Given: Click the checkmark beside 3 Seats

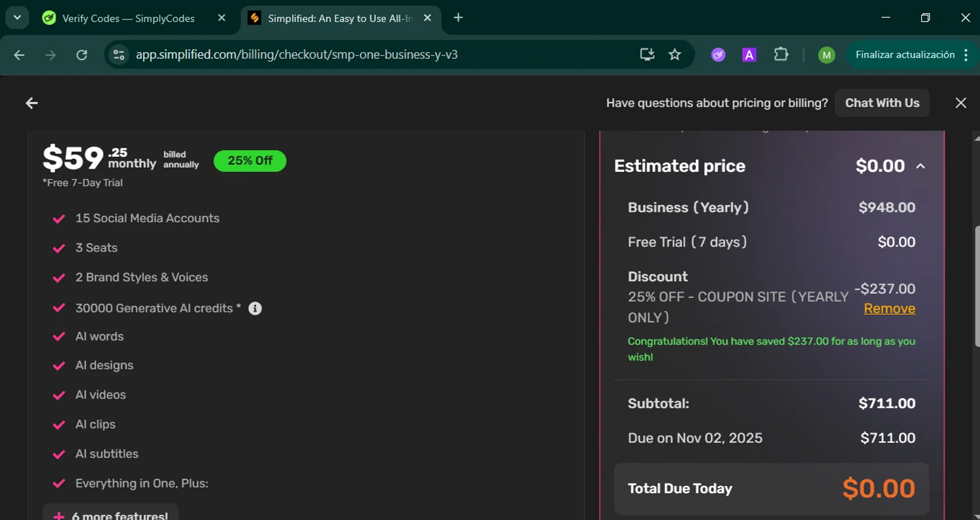Looking at the screenshot, I should [x=59, y=248].
